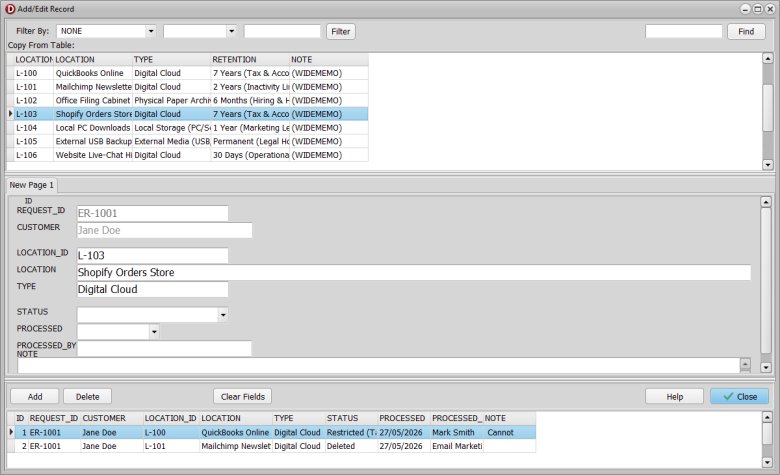Click the Mark Smith cell

click(456, 433)
